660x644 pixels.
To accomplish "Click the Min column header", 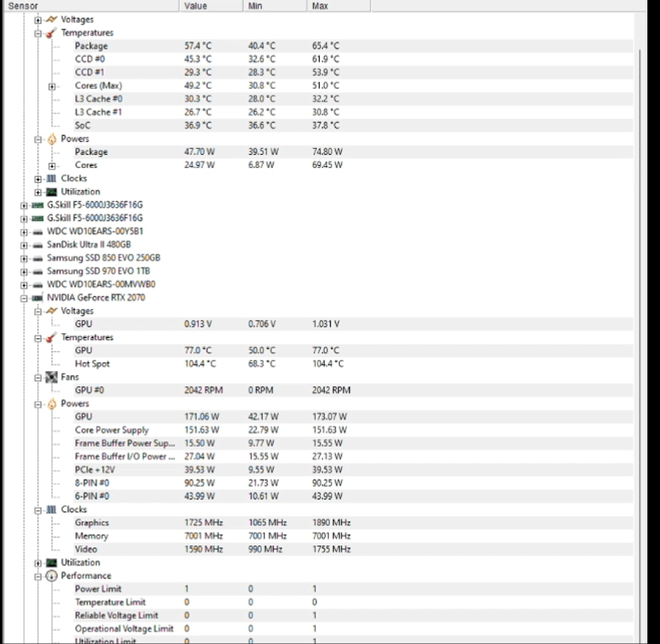I will coord(276,6).
